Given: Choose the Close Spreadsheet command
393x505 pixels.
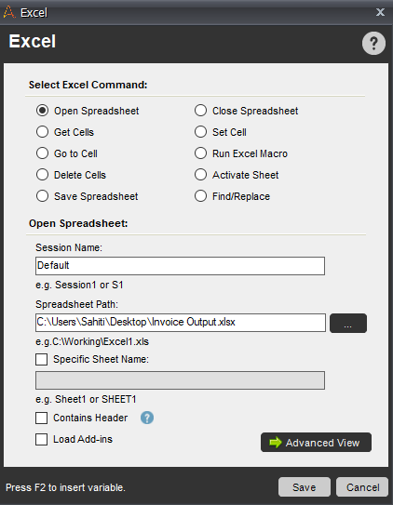Looking at the screenshot, I should (201, 111).
